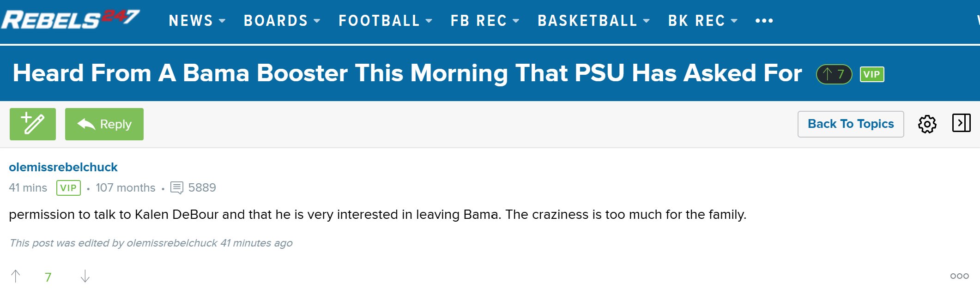Expand the FOOTBALL dropdown menu
Screen dimensions: 980x301
click(385, 21)
